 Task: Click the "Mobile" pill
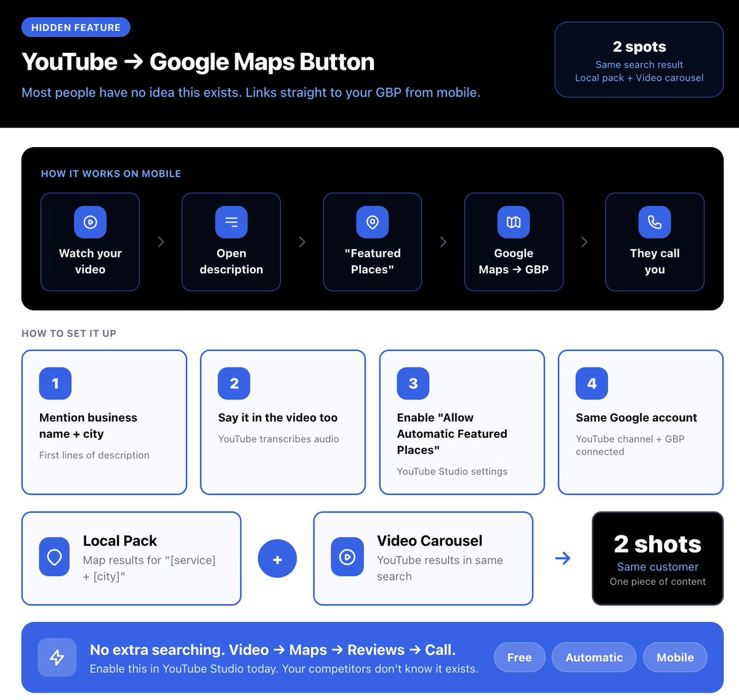675,658
